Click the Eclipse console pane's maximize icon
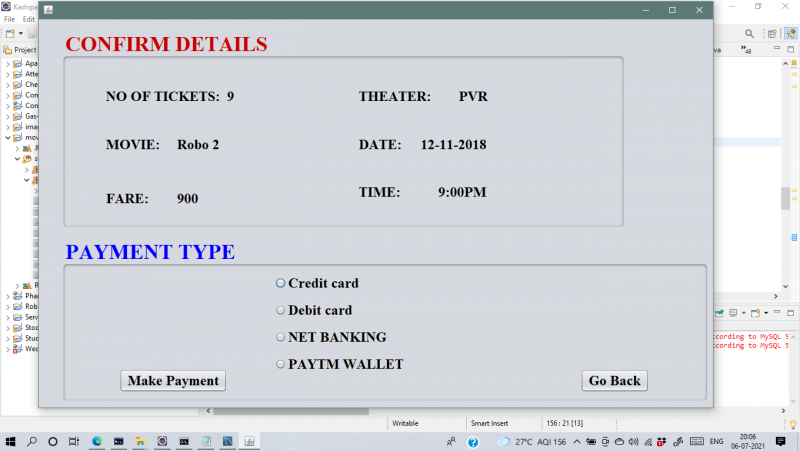This screenshot has height=451, width=800. [790, 313]
